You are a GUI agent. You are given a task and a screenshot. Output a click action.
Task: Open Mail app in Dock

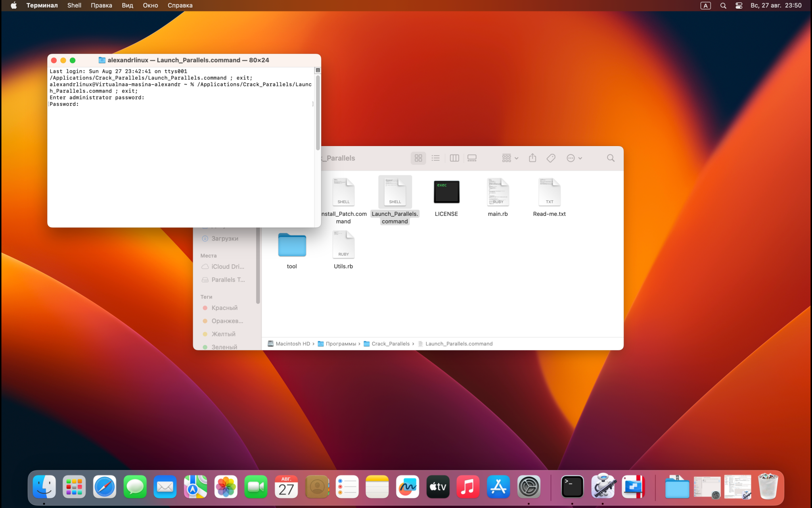pos(165,487)
